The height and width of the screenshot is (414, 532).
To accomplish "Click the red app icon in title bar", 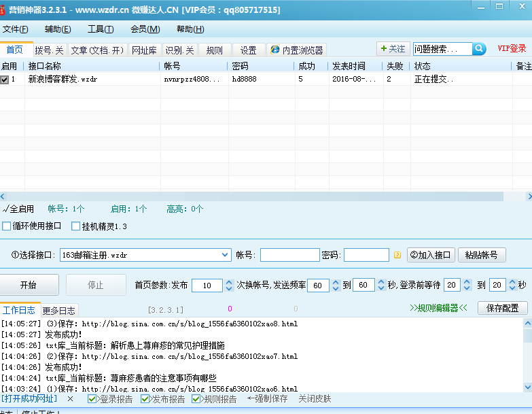I will pyautogui.click(x=3, y=10).
